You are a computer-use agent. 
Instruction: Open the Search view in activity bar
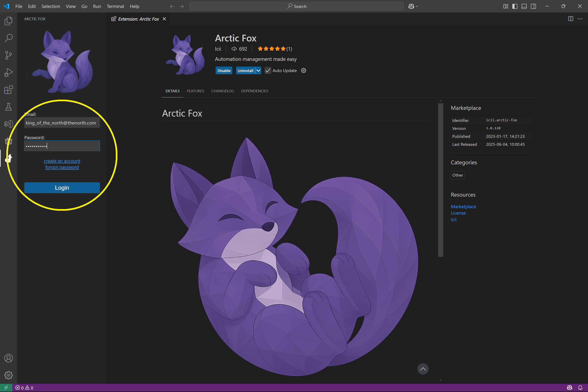tap(9, 38)
